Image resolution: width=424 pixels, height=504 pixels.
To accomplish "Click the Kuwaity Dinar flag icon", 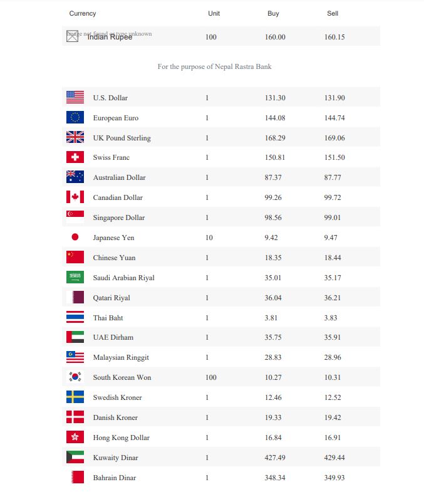I will tap(75, 458).
